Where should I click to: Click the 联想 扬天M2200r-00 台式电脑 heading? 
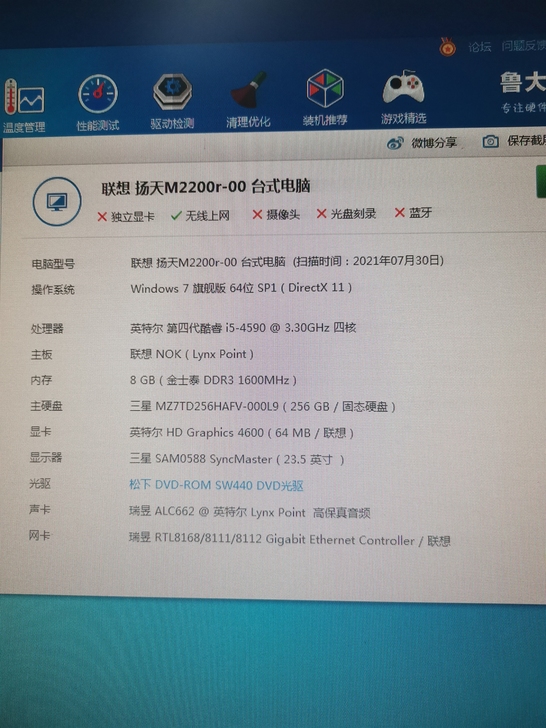tap(206, 187)
